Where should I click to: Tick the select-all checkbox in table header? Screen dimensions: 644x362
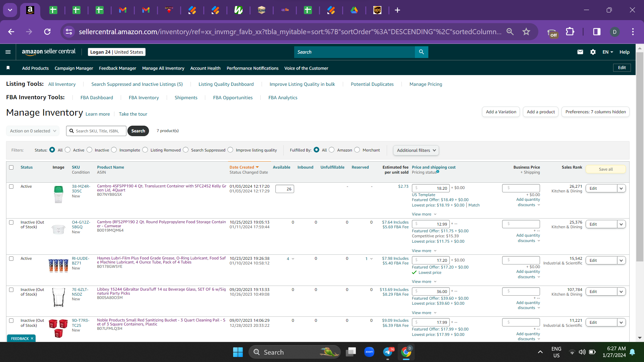click(11, 167)
